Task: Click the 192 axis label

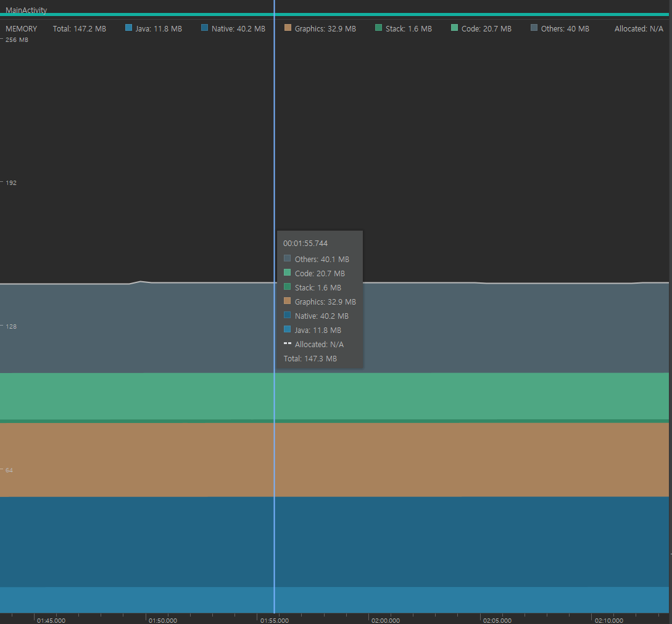Action: click(11, 183)
